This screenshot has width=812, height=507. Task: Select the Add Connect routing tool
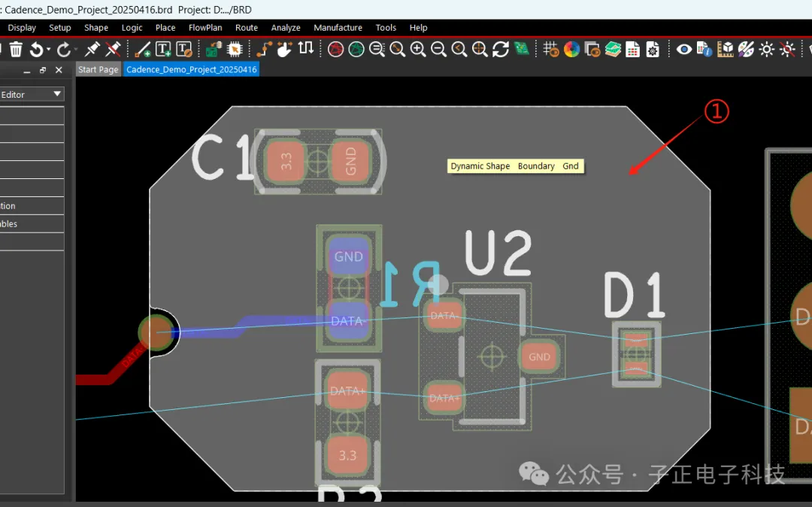pyautogui.click(x=264, y=49)
